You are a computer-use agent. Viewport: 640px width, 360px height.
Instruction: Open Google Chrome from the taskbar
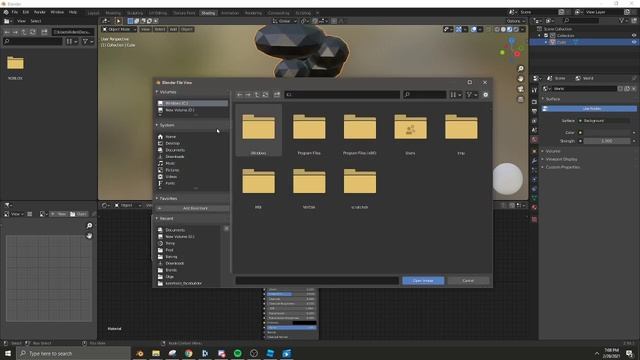pyautogui.click(x=189, y=353)
